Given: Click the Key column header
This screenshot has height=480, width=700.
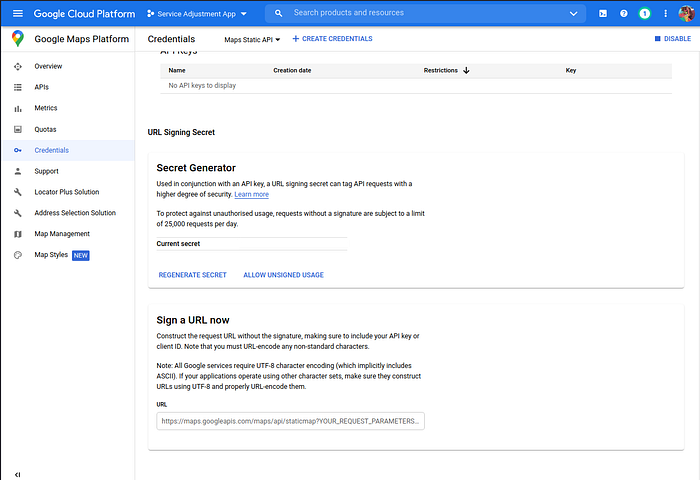Looking at the screenshot, I should (571, 71).
